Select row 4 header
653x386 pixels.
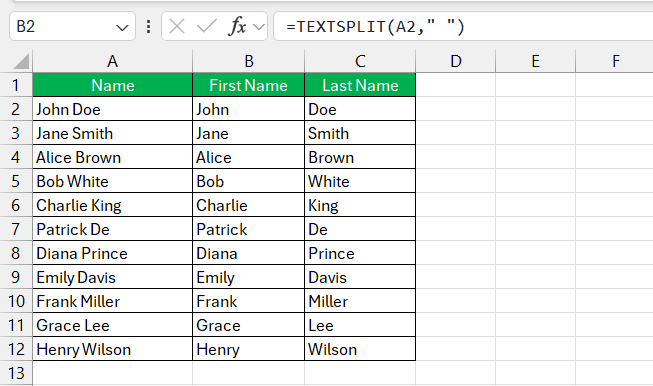click(x=16, y=157)
